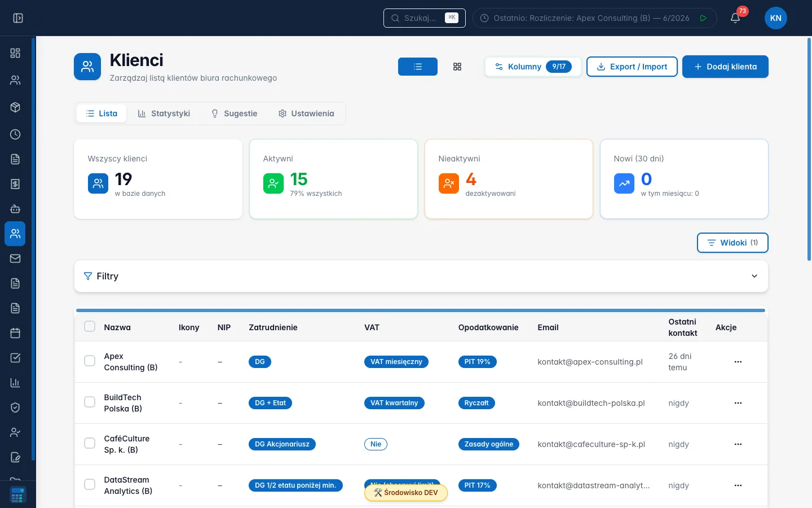Switch to the Statystyki tab
This screenshot has width=812, height=508.
tap(164, 113)
